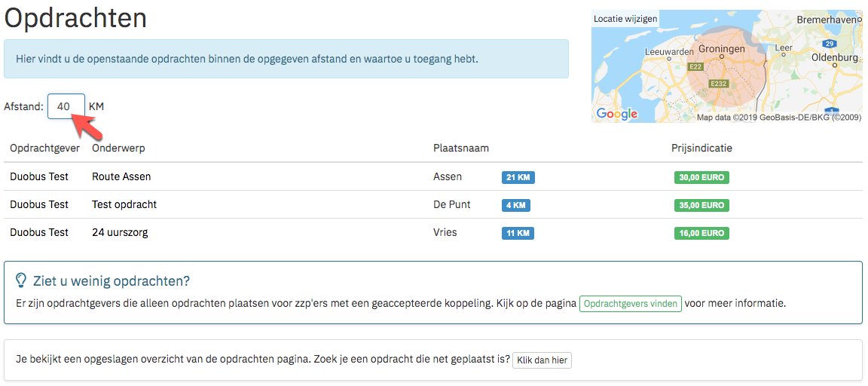Click the 'Onderwerp' column header

[118, 149]
